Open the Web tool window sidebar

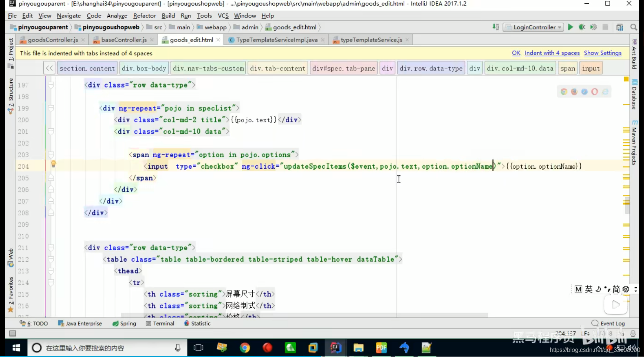pos(10,258)
